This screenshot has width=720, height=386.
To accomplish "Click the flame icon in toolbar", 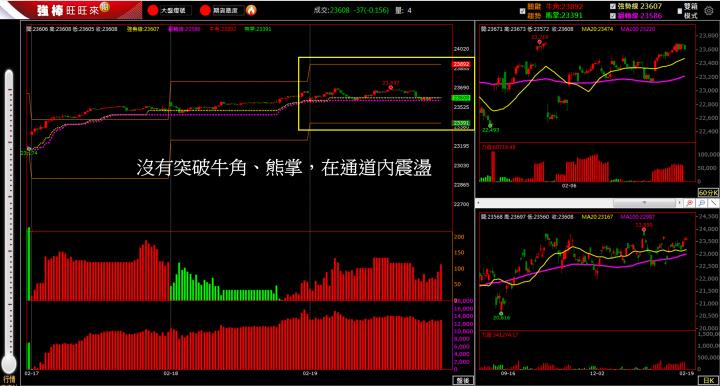I will point(251,10).
